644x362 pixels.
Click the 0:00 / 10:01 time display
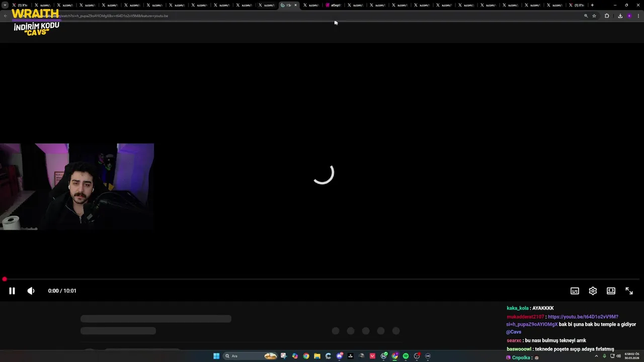[62, 291]
